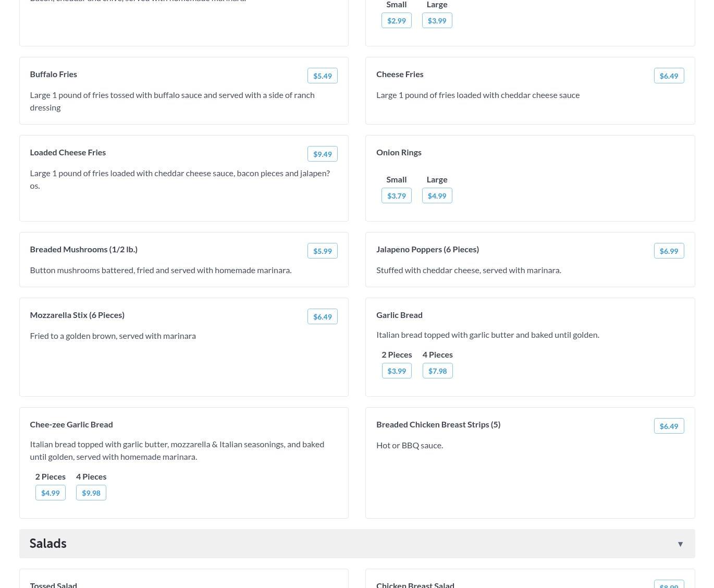This screenshot has width=714, height=588.
Task: Choose Loaded Cheese Fries $9.49 price
Action: coord(322,154)
